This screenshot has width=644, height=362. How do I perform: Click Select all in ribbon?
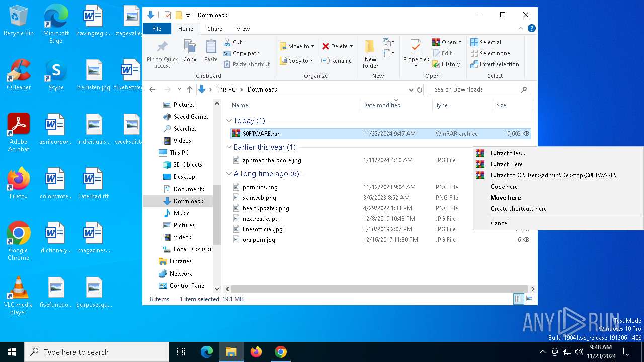tap(487, 42)
